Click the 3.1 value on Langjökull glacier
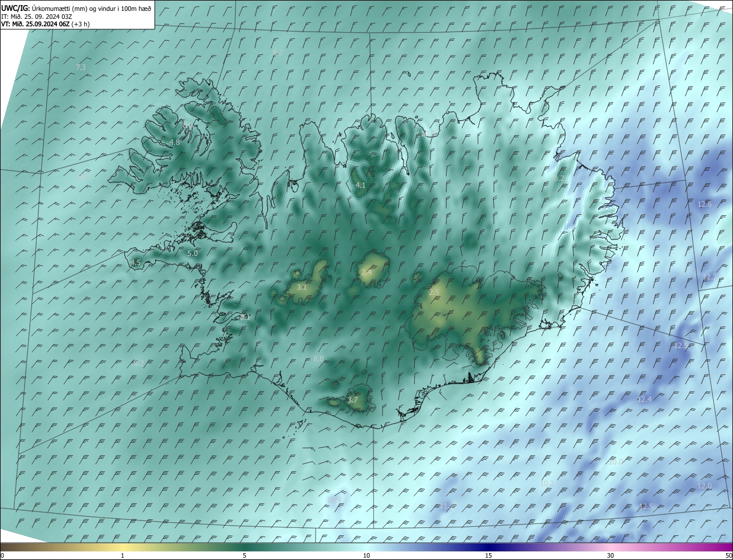 [x=301, y=287]
